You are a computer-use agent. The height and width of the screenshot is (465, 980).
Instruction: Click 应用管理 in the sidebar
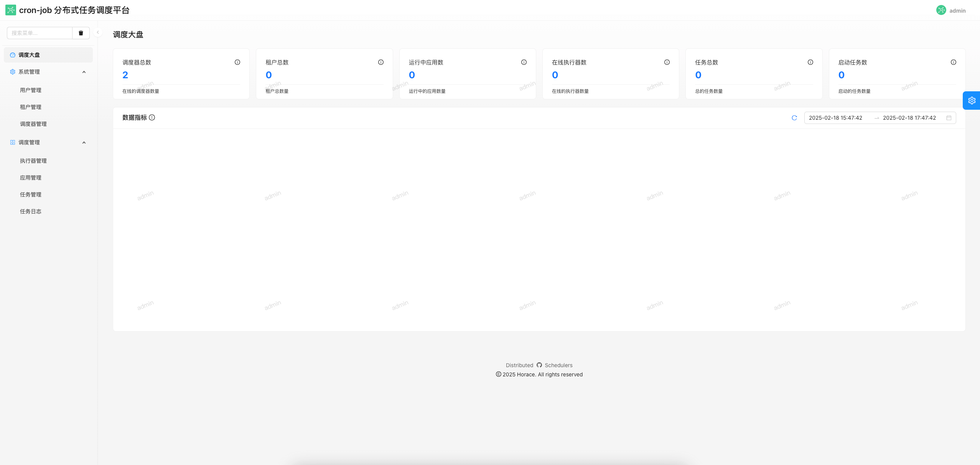tap(31, 178)
